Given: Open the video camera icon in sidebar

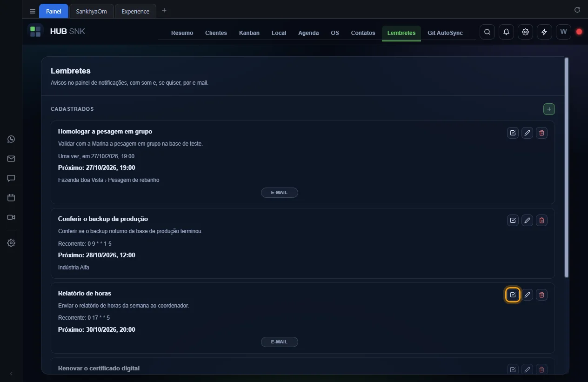Looking at the screenshot, I should (11, 217).
